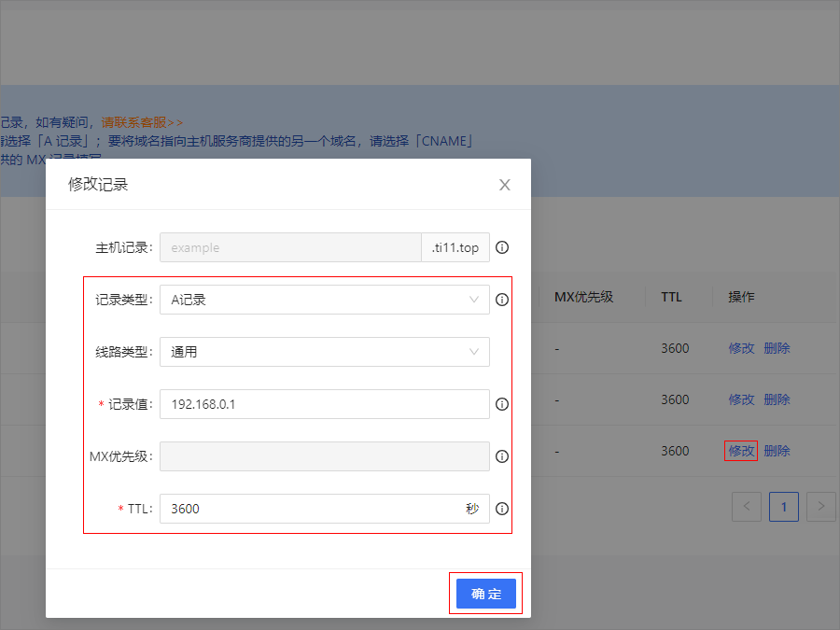840x630 pixels.
Task: Click 修改 in the third table row
Action: tap(741, 451)
